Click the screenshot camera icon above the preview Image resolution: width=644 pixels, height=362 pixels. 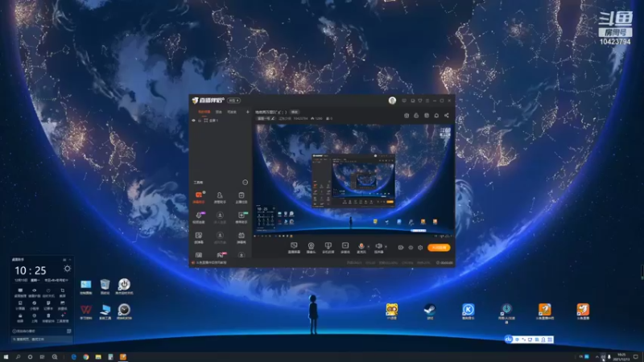[x=407, y=116]
